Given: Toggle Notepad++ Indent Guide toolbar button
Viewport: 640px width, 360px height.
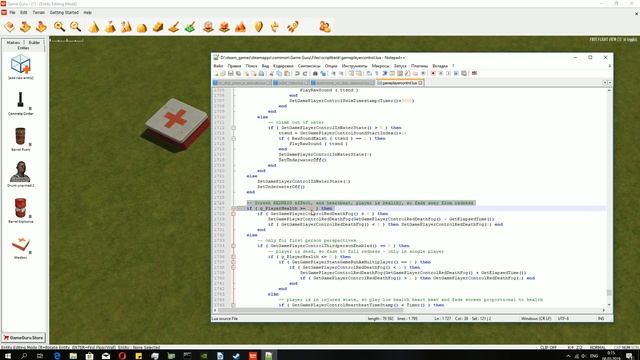Looking at the screenshot, I should coord(385,73).
